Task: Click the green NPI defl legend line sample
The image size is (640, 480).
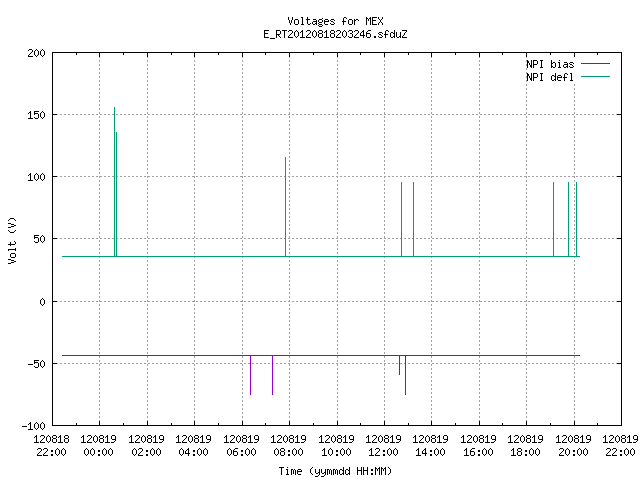Action: point(596,77)
